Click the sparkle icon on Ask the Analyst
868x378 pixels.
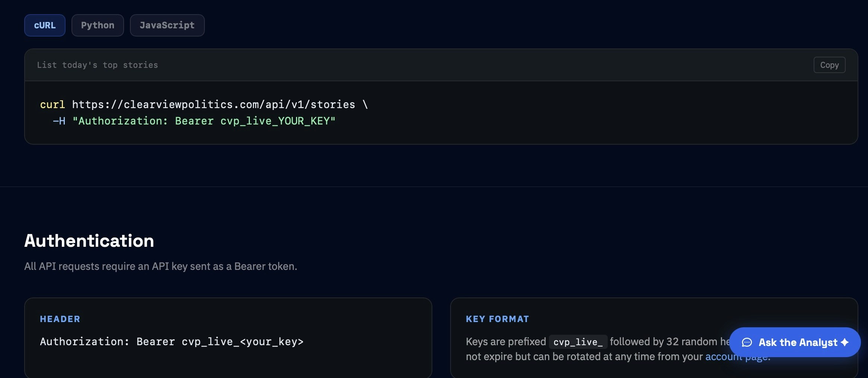pos(845,342)
